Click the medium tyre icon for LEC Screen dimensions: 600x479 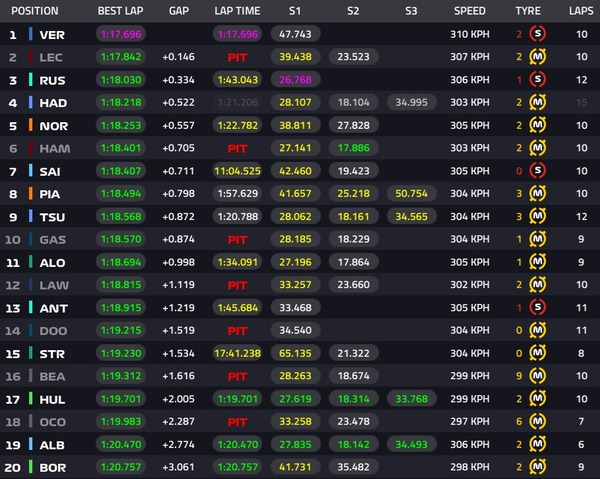point(537,58)
